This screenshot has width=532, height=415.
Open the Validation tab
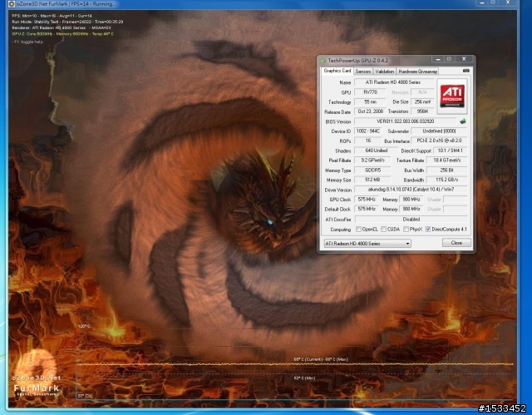pyautogui.click(x=384, y=72)
